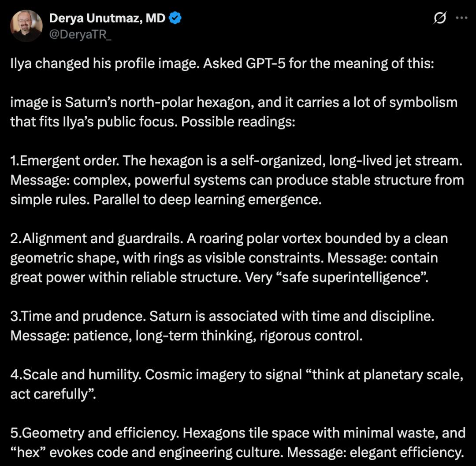Open the @DeryaTR_ handle link
This screenshot has height=466, width=476.
(x=80, y=34)
